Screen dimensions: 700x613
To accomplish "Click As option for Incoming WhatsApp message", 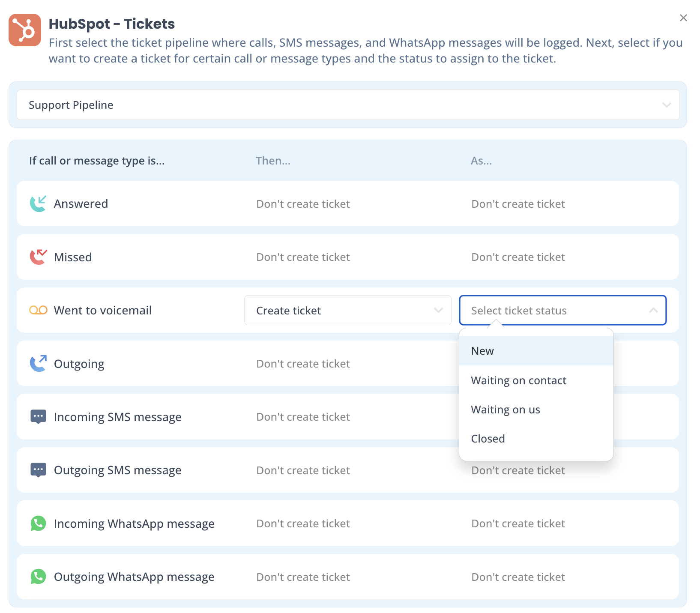I will point(518,523).
